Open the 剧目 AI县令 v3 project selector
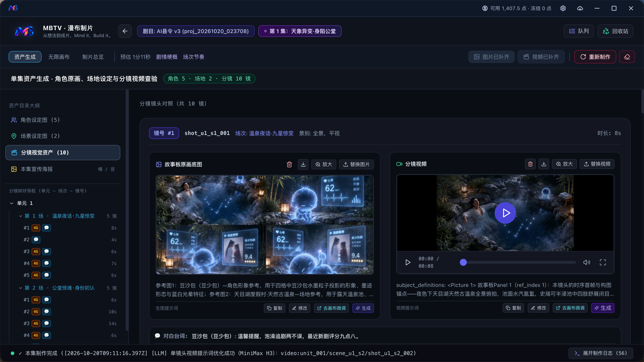 [x=196, y=31]
